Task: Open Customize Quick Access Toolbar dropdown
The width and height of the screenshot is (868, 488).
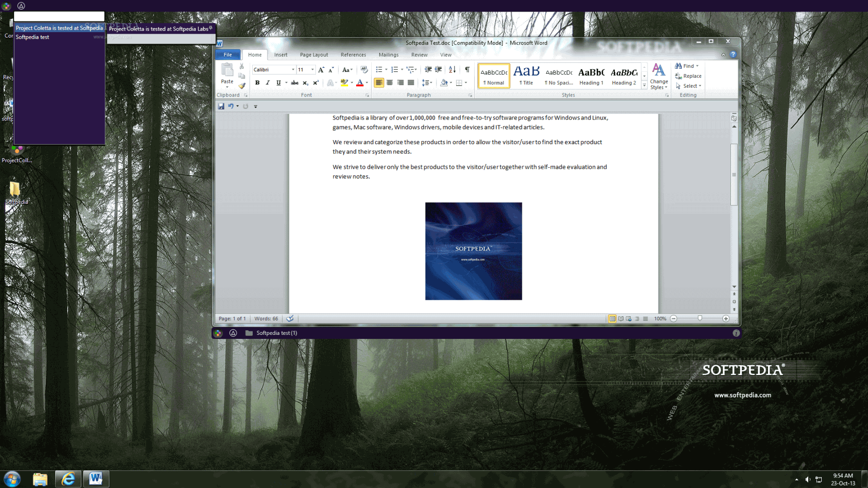Action: [x=256, y=106]
